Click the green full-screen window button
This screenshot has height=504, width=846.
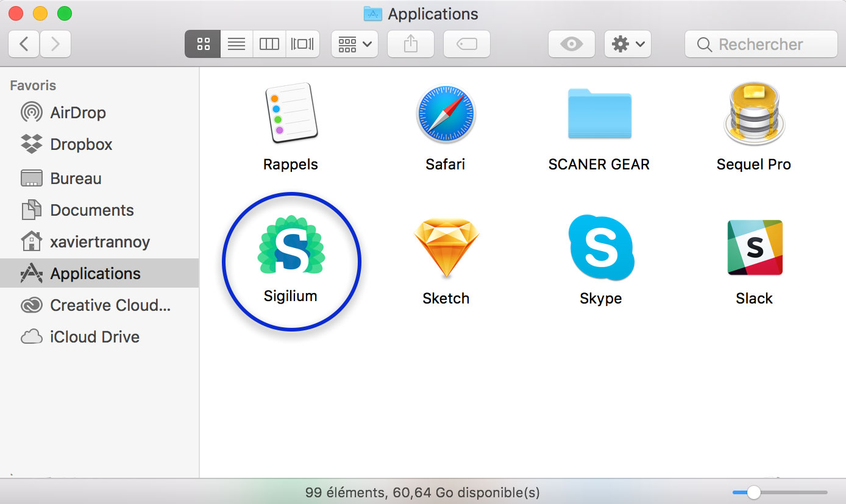click(x=64, y=13)
